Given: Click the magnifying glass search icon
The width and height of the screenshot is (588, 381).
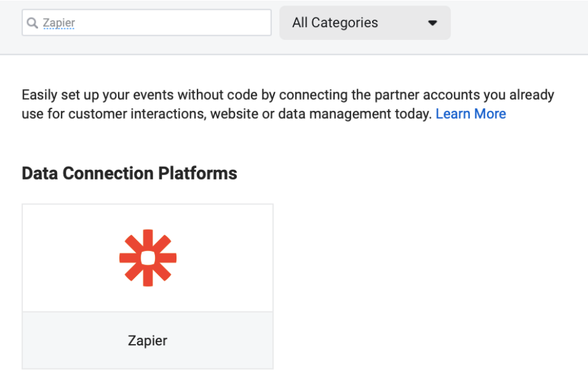Looking at the screenshot, I should [32, 23].
